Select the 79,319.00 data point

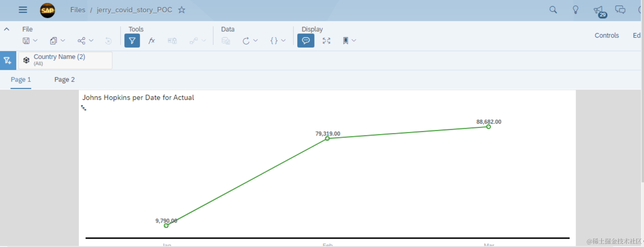click(327, 139)
